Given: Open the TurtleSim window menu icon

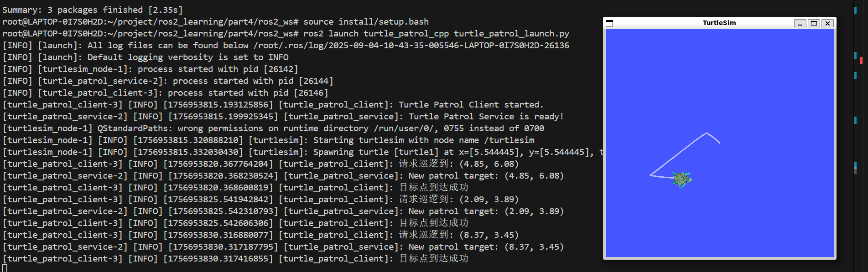Looking at the screenshot, I should tap(609, 23).
